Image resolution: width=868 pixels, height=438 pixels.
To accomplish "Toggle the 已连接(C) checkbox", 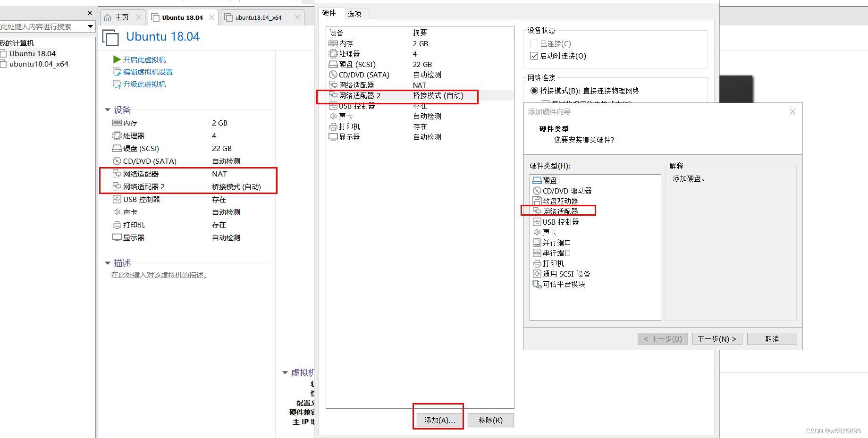I will coord(534,43).
